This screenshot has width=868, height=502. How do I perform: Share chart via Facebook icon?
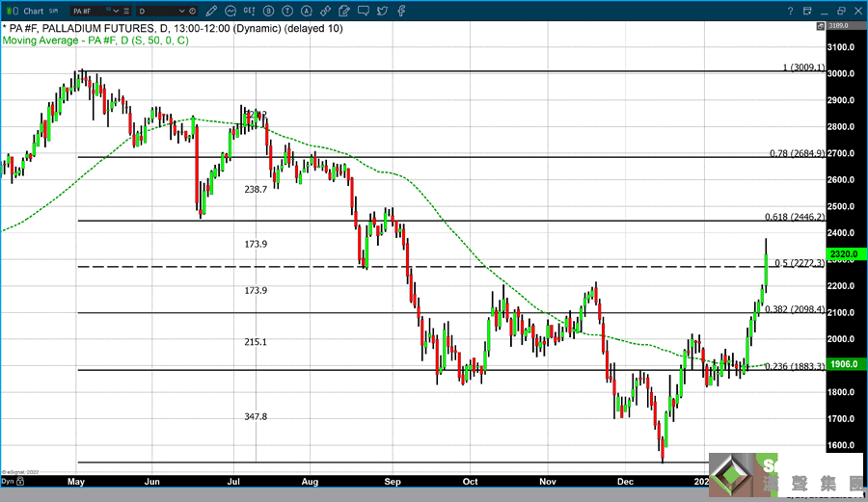tap(401, 11)
